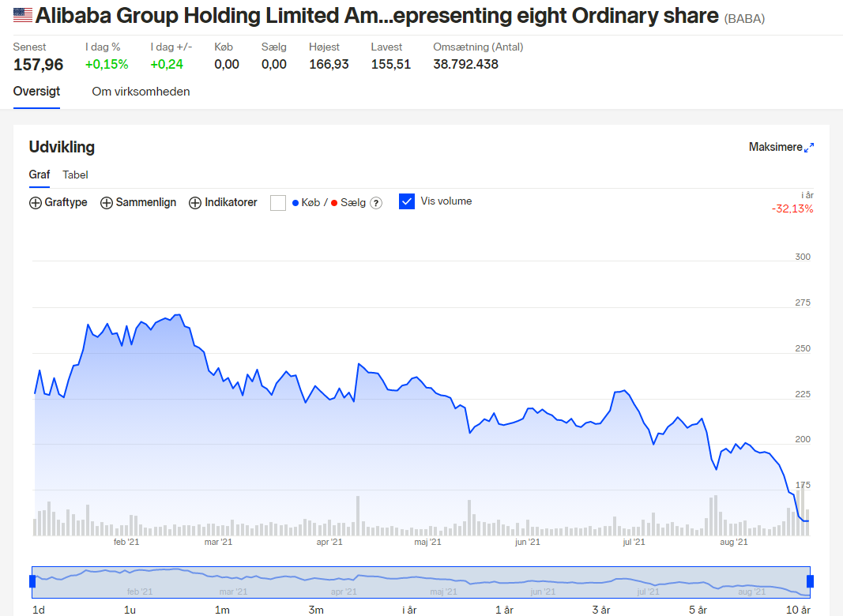Click the right handle of range slider
The image size is (843, 616).
coord(810,581)
